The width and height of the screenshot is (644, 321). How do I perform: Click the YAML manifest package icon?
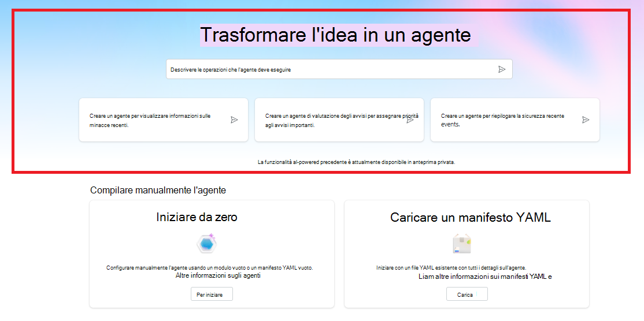tap(461, 244)
